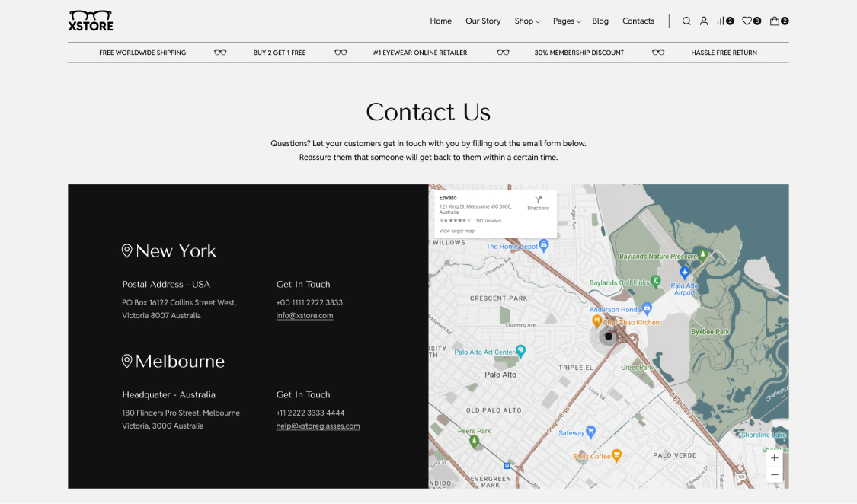Open the wishlist heart icon

coord(747,21)
